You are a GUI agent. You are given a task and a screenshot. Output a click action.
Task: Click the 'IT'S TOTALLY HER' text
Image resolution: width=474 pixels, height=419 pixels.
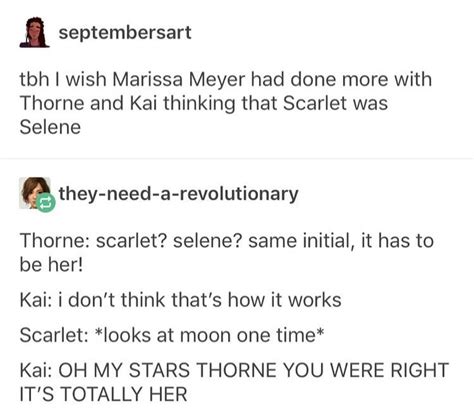pyautogui.click(x=103, y=394)
